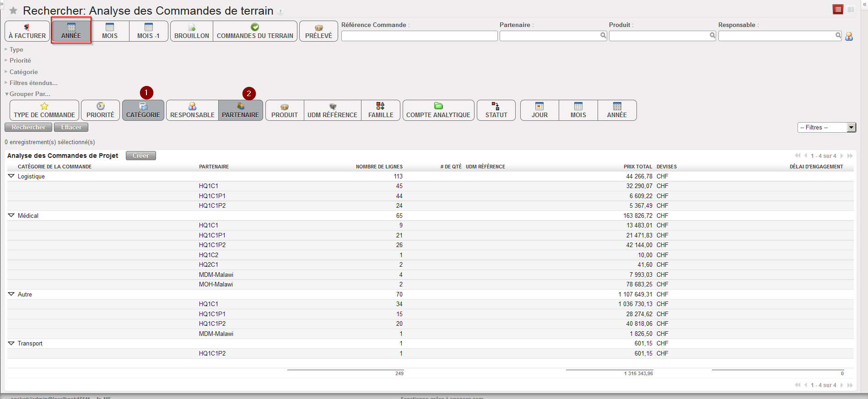The image size is (868, 399).
Task: Collapse the Médical group row
Action: (x=11, y=216)
